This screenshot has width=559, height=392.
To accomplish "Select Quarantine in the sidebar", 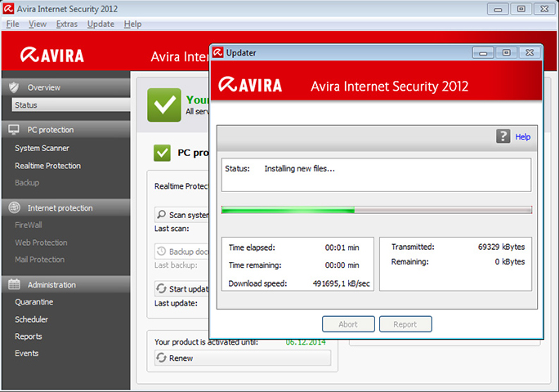I will 34,302.
